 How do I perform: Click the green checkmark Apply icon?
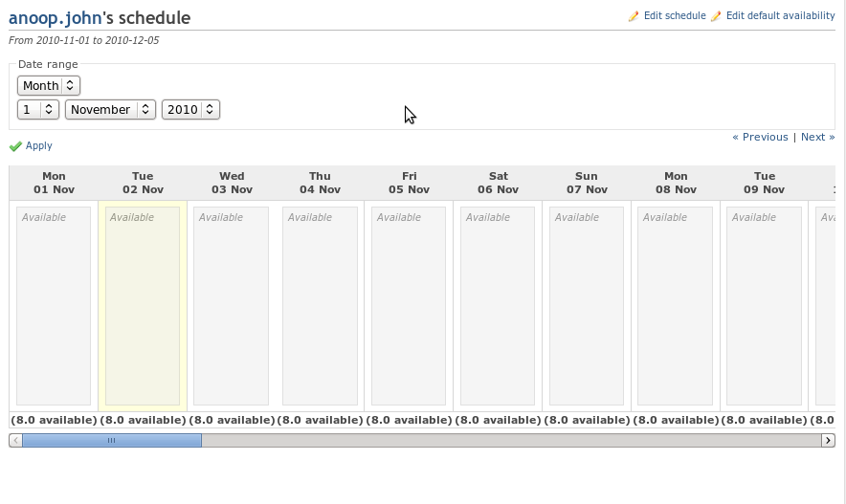pos(15,146)
